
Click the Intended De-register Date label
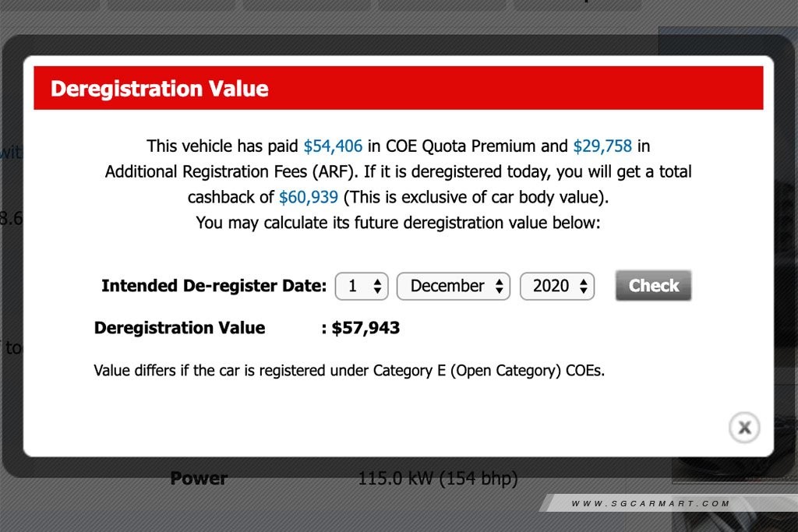[x=214, y=286]
